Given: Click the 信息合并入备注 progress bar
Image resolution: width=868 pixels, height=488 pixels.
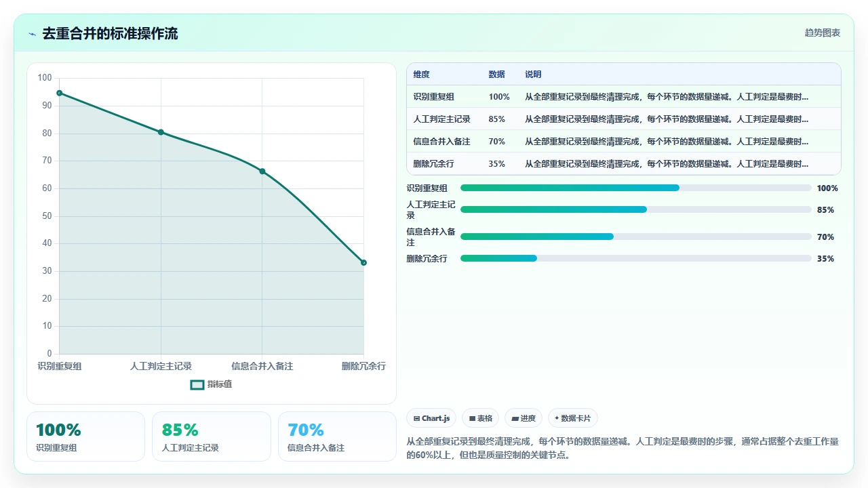Looking at the screenshot, I should (x=636, y=237).
